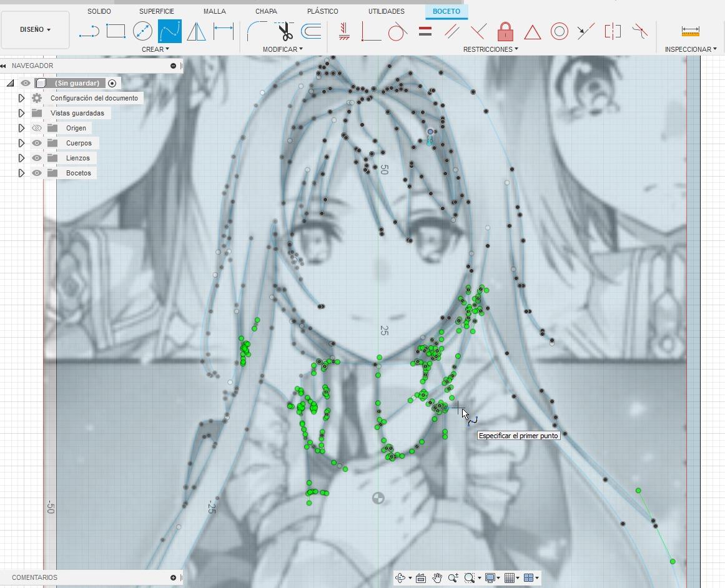Click Zoom Window magnifier icon
This screenshot has width=725, height=588.
coord(470,578)
